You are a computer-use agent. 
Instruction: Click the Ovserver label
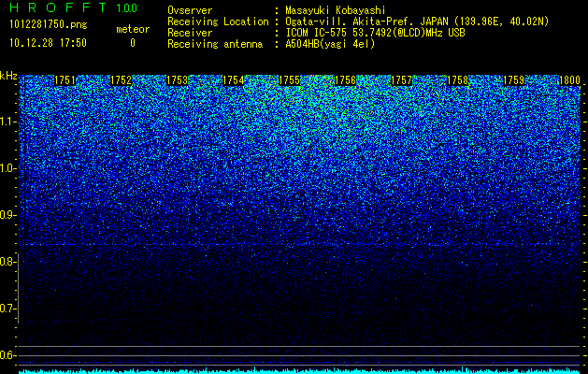(190, 10)
